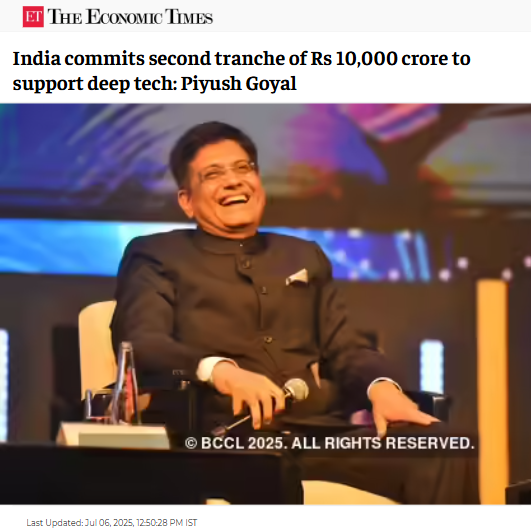Click the "IST" timezone text
Image resolution: width=531 pixels, height=531 pixels.
pos(191,523)
